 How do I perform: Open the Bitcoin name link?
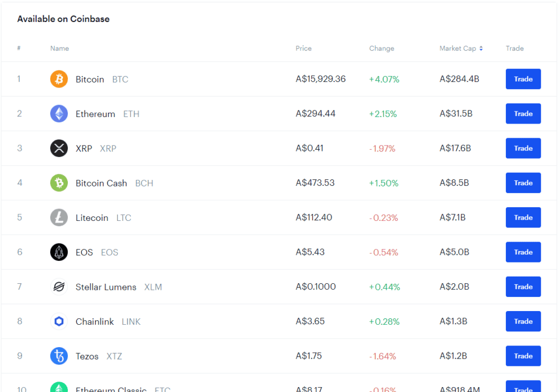tap(90, 79)
